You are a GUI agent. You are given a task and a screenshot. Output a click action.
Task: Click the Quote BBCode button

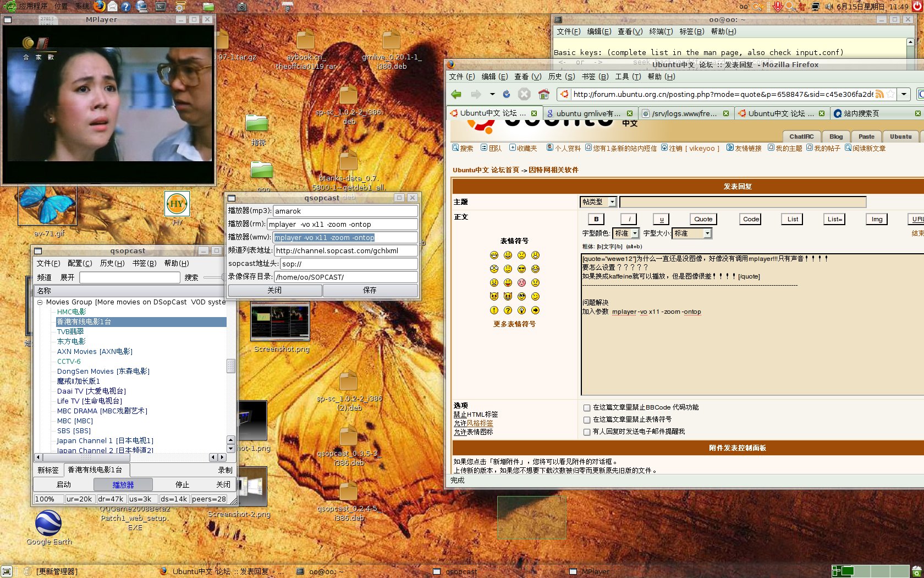pos(703,219)
